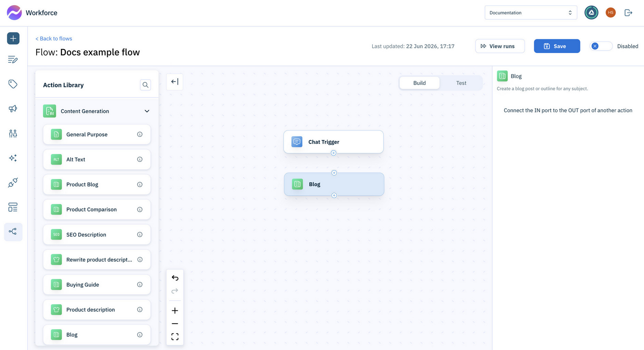Select the Alt Text action card

pyautogui.click(x=97, y=159)
